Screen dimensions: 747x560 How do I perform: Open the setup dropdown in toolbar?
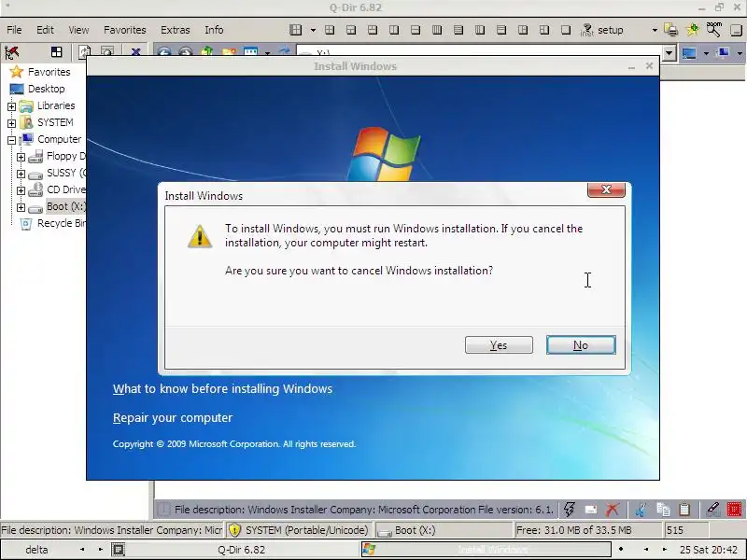point(655,30)
